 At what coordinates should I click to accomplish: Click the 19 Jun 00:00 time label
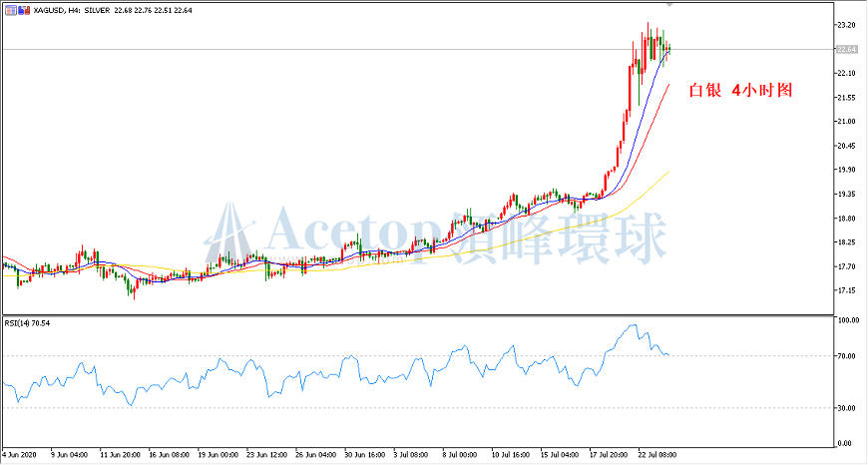pyautogui.click(x=218, y=455)
